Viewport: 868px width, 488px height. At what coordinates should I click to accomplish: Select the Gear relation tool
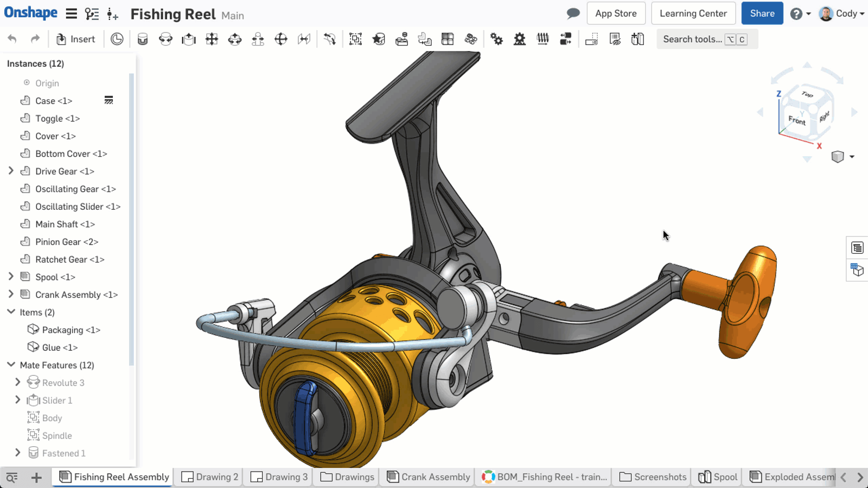tap(496, 39)
